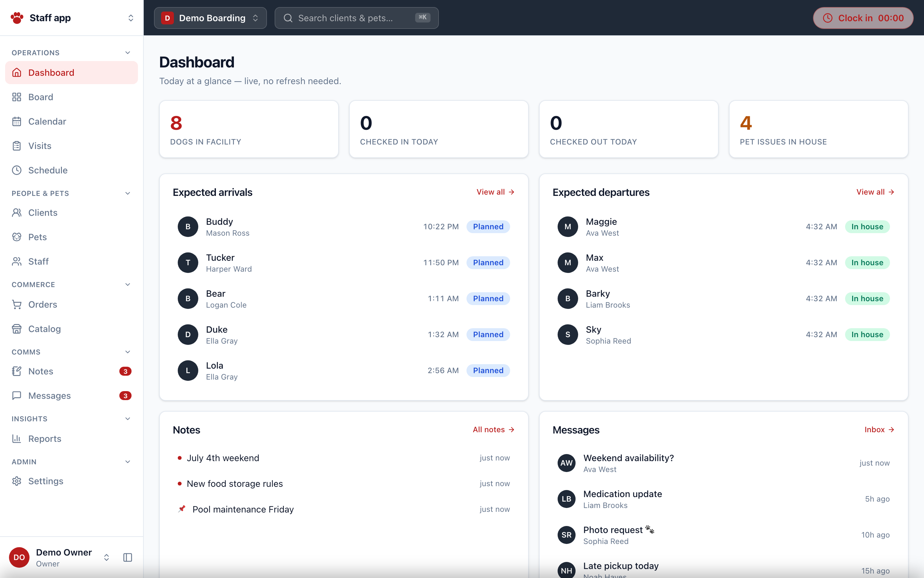
Task: Click the red D facility badge
Action: coord(167,18)
